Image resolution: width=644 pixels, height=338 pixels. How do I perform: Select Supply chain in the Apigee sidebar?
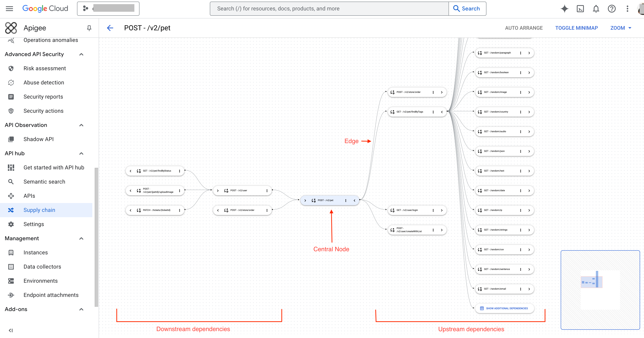coord(39,210)
